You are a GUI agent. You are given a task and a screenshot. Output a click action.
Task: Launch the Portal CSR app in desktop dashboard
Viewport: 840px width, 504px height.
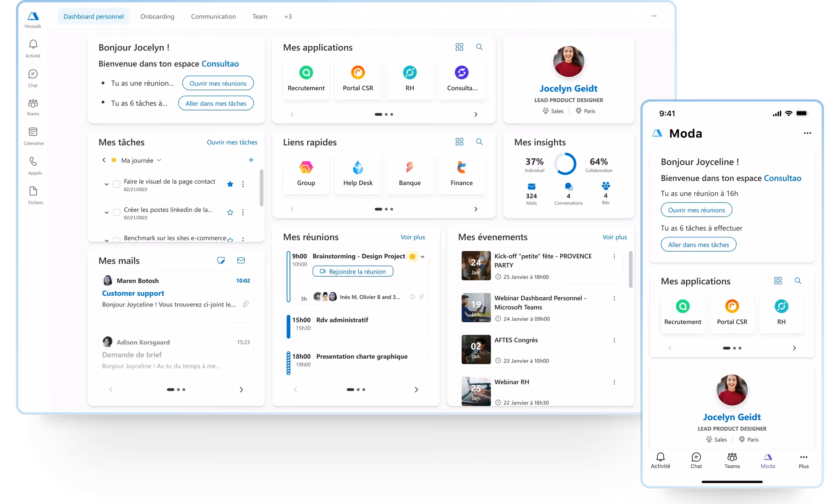(x=358, y=79)
